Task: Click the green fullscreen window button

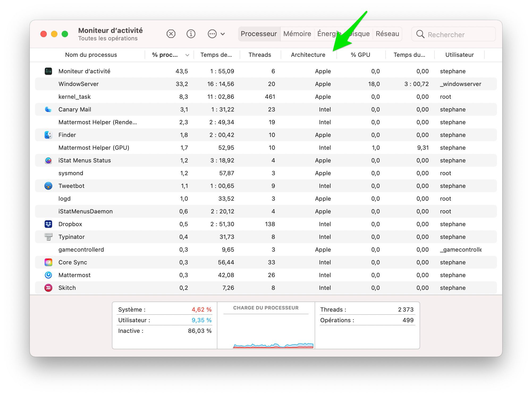Action: 65,34
